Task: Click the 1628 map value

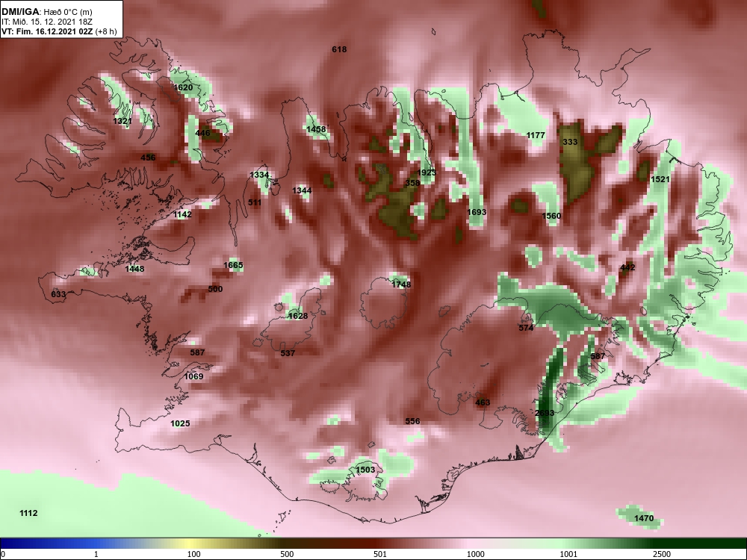Action: [298, 316]
